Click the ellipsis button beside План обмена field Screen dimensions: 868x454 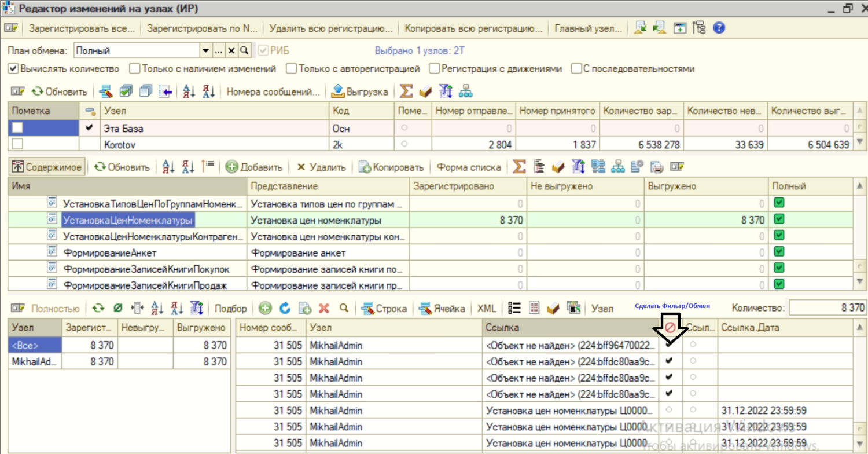218,51
